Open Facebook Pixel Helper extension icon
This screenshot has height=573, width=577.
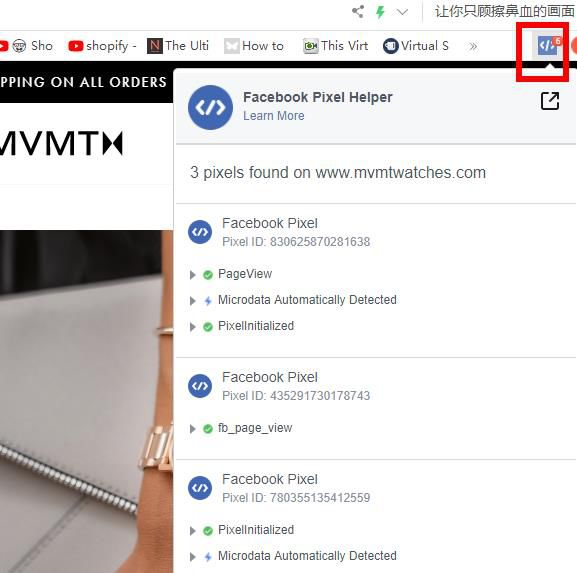(547, 46)
